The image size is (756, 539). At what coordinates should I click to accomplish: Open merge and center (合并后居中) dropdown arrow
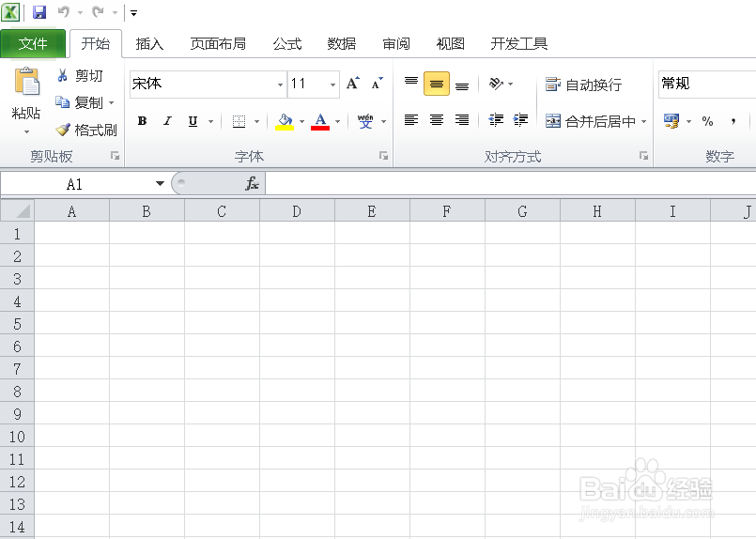(644, 121)
